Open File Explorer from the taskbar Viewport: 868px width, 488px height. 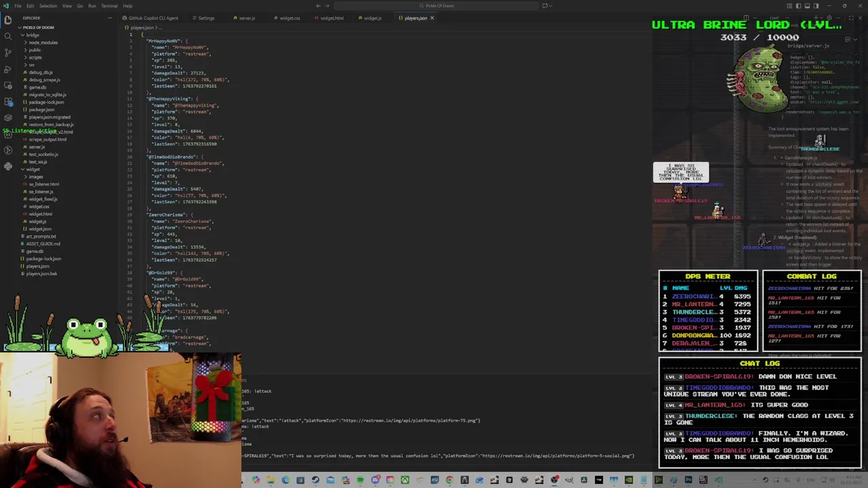(x=271, y=481)
